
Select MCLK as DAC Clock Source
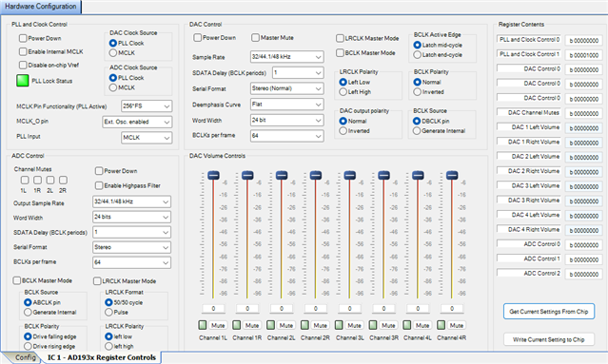coord(113,52)
